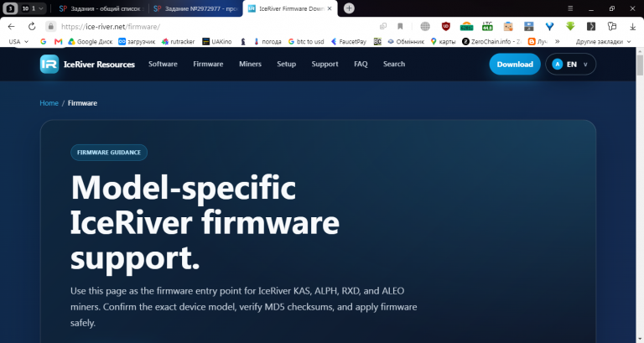
Task: Click the green LTC 44.8 price extension
Action: (x=487, y=27)
